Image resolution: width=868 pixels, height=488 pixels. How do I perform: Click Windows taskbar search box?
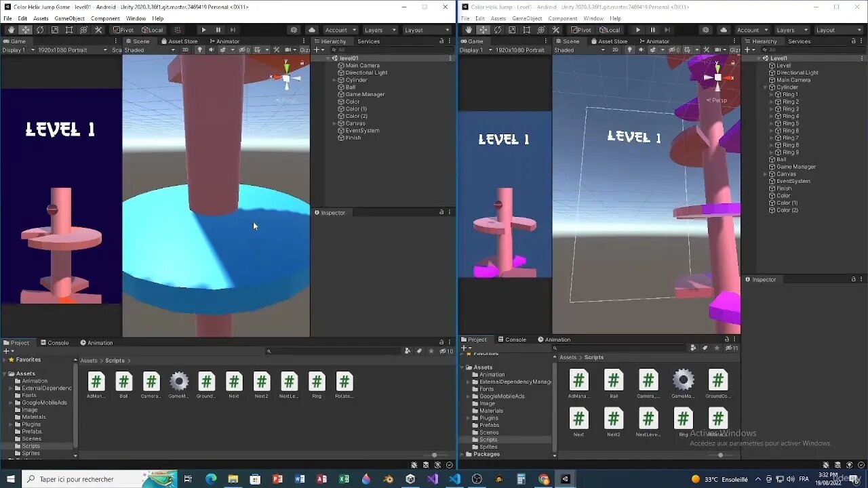99,479
